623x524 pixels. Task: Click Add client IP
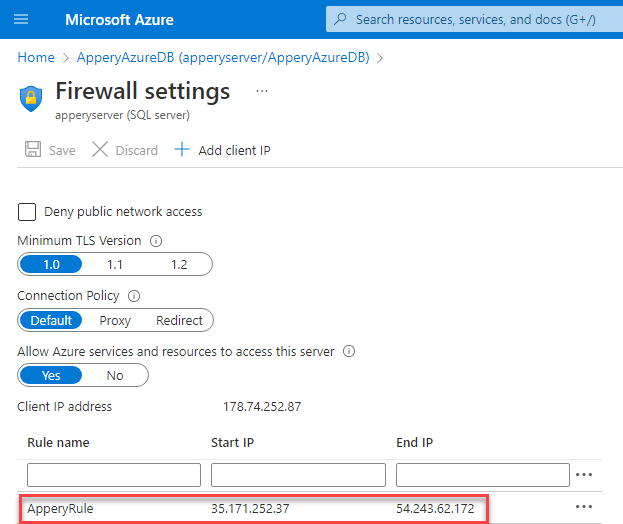(234, 151)
